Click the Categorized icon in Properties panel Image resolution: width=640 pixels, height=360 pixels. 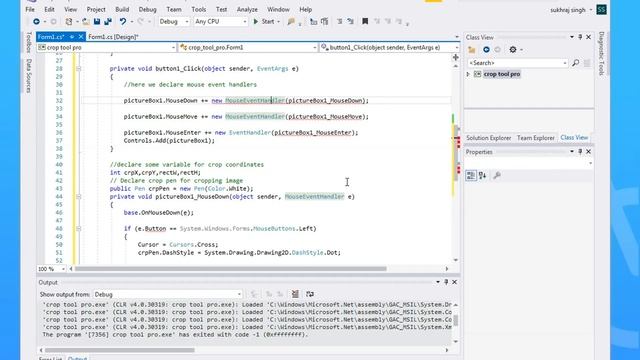(471, 176)
